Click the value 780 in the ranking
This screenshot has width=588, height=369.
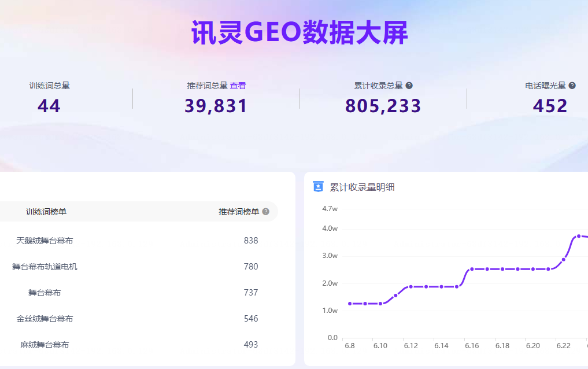[251, 267]
